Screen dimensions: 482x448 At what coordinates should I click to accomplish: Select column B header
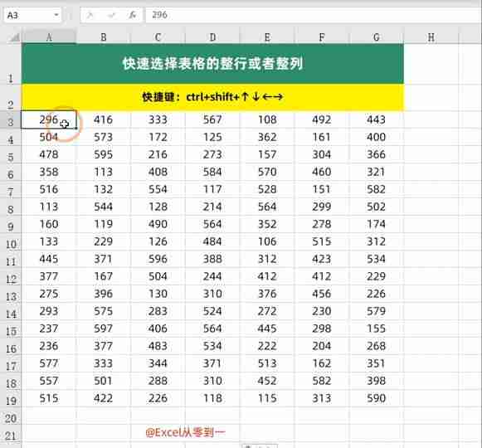104,37
